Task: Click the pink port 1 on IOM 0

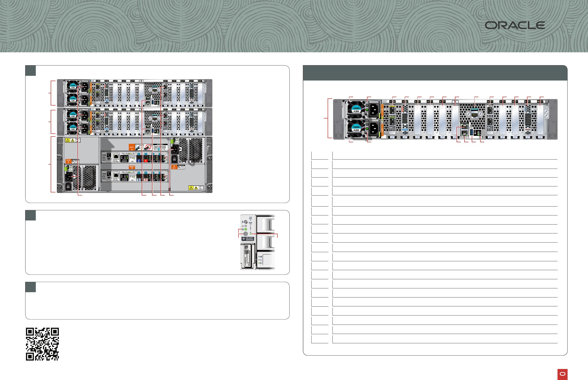Action: click(146, 178)
